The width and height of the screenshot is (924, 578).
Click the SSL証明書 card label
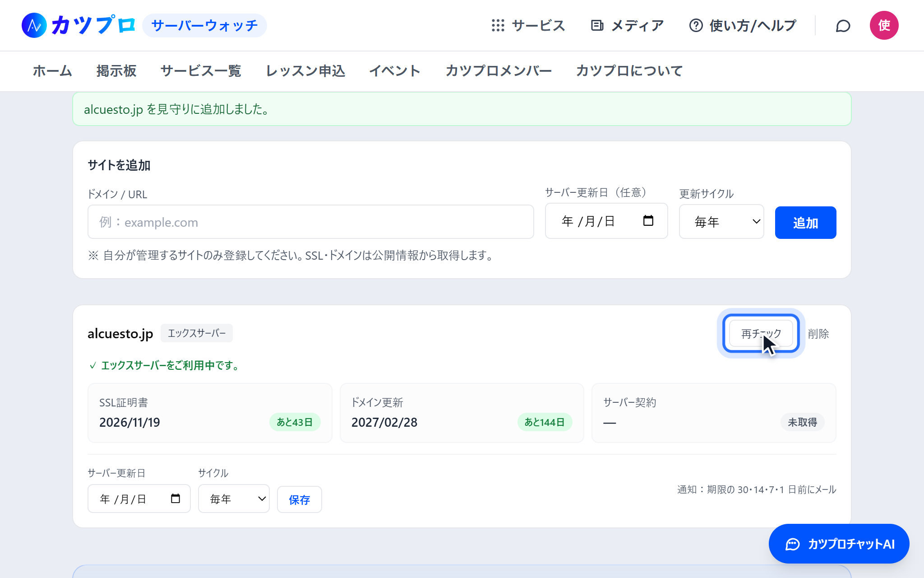click(x=124, y=402)
